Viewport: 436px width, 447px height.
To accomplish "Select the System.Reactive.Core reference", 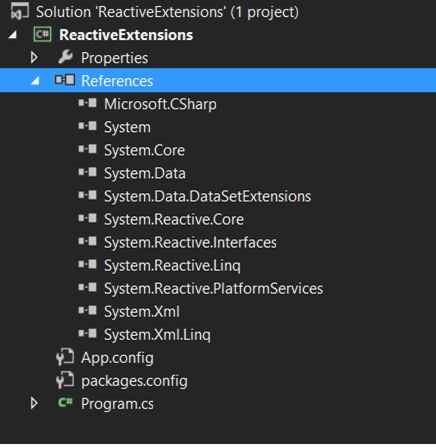I will click(x=174, y=220).
